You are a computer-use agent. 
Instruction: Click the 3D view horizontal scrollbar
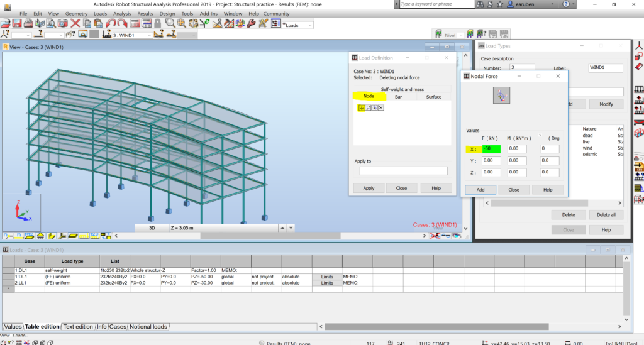(x=270, y=236)
